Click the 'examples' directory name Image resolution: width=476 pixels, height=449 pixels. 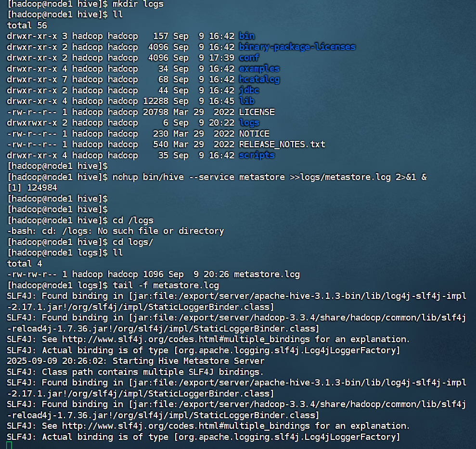click(x=259, y=69)
